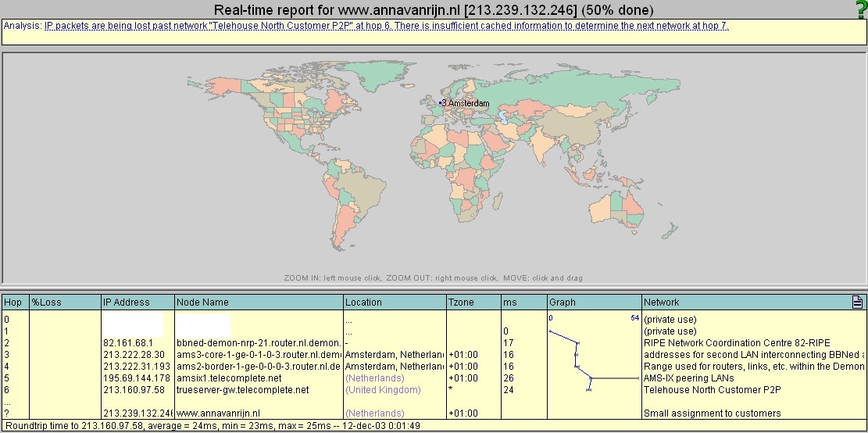Open the analysis link about packet loss

pyautogui.click(x=387, y=26)
